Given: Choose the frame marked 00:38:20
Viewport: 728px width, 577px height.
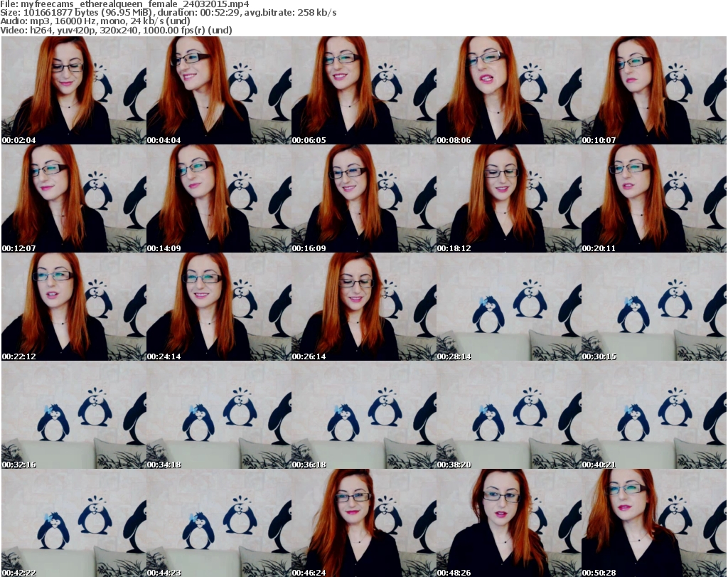Looking at the screenshot, I should click(508, 415).
